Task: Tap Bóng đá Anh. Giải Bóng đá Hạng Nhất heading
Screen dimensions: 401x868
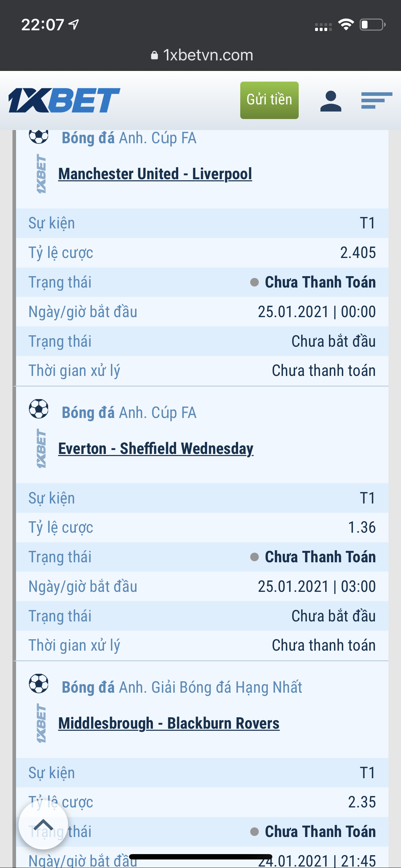Action: tap(182, 687)
